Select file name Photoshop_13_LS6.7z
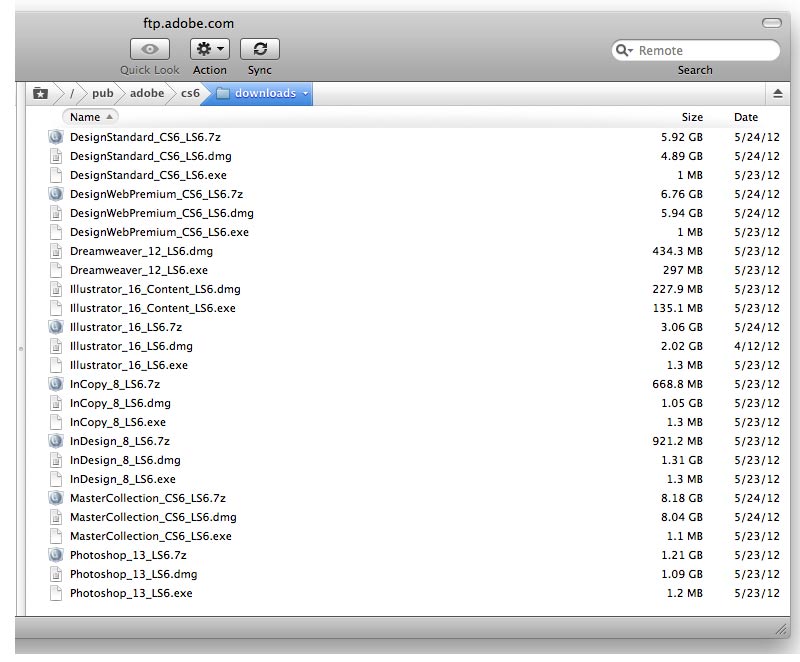 (128, 555)
